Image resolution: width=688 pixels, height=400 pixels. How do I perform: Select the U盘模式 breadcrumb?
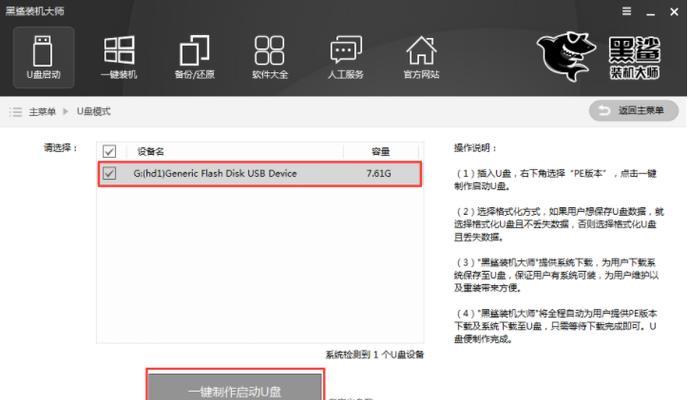coord(93,111)
